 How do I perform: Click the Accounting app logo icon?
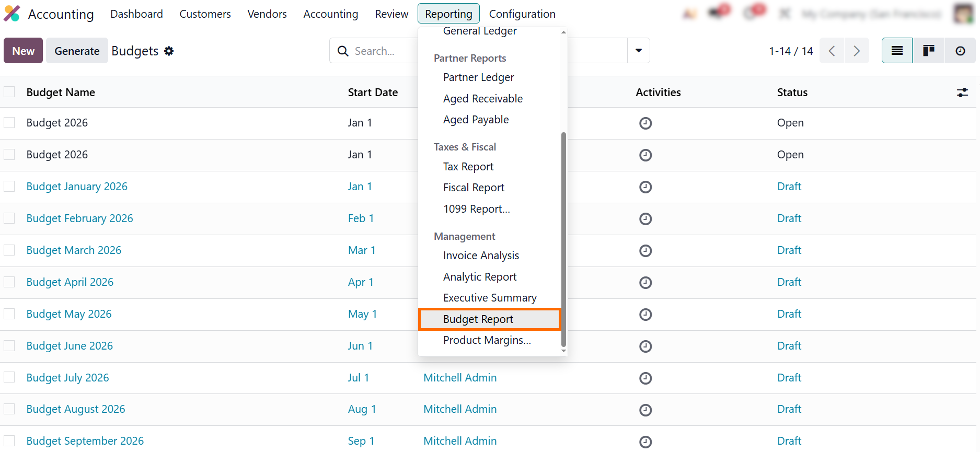pyautogui.click(x=12, y=14)
